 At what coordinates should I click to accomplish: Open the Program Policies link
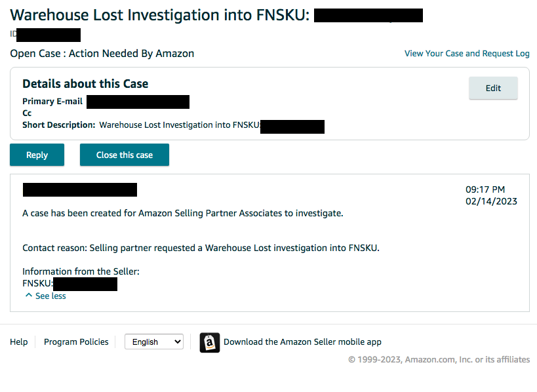pos(76,342)
